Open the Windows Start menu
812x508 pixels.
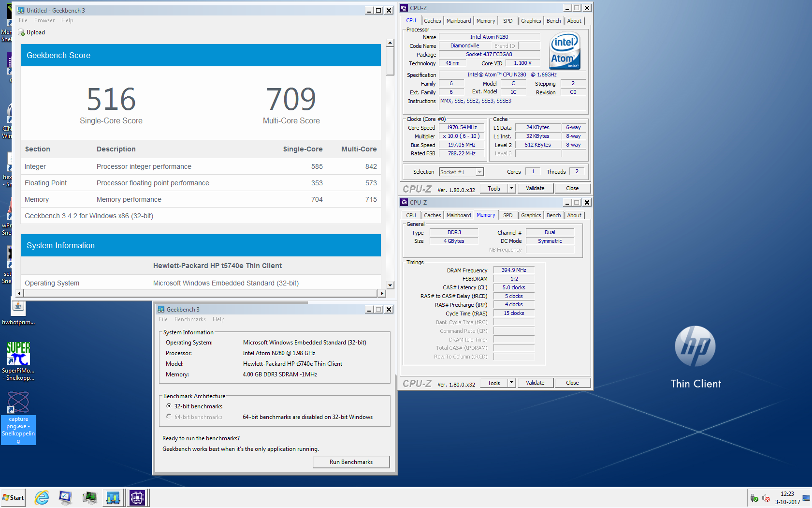click(x=14, y=497)
